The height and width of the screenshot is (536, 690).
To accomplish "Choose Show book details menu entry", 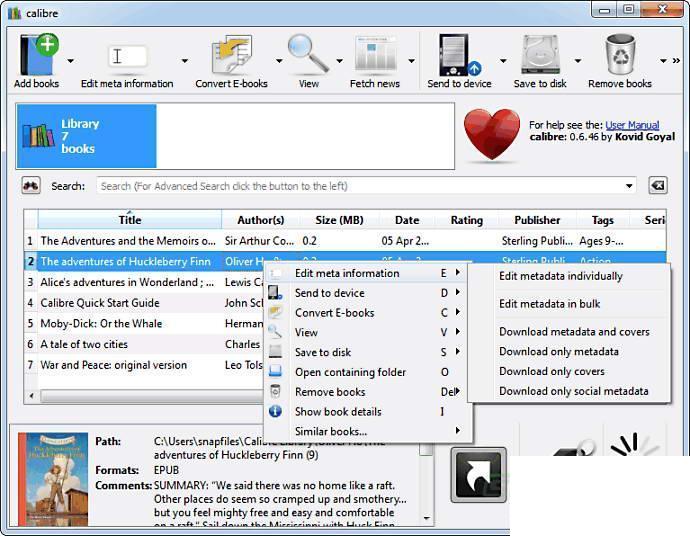I will click(x=368, y=411).
